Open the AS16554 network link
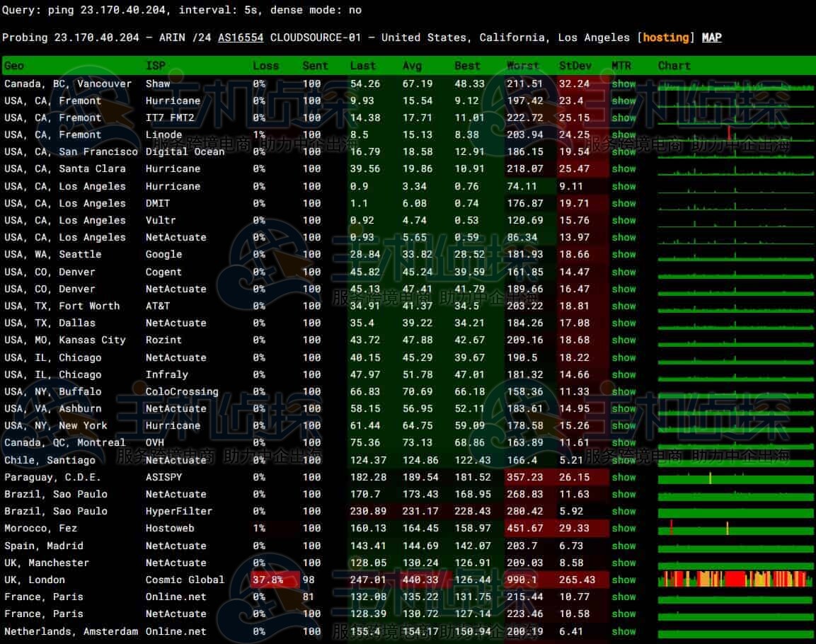The image size is (816, 644). (x=241, y=38)
